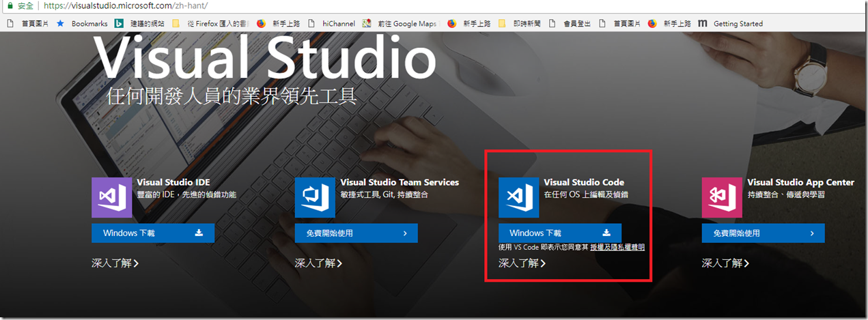The image size is (868, 320).
Task: Open the hiChannel bookmark
Action: pyautogui.click(x=332, y=23)
